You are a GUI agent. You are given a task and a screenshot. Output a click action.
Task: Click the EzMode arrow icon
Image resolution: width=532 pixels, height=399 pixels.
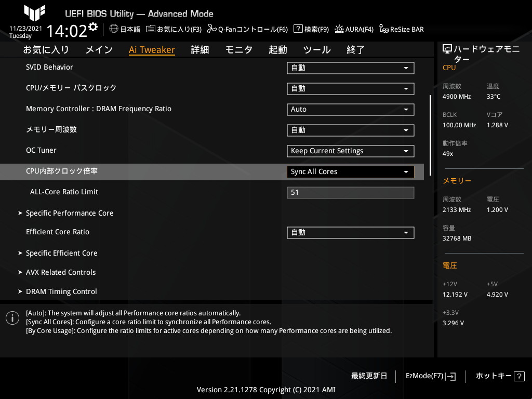450,376
